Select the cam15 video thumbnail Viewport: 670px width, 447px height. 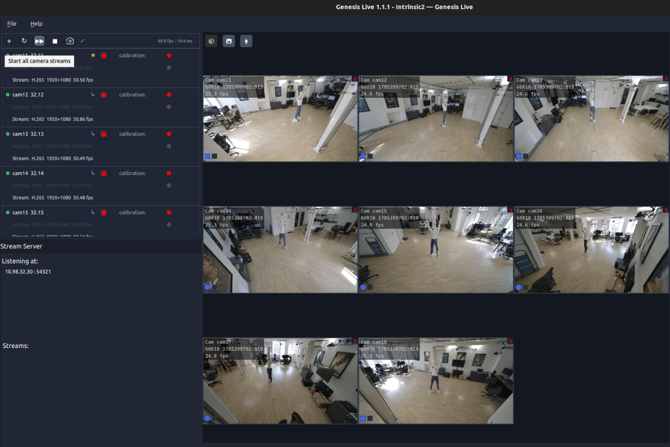pyautogui.click(x=436, y=250)
